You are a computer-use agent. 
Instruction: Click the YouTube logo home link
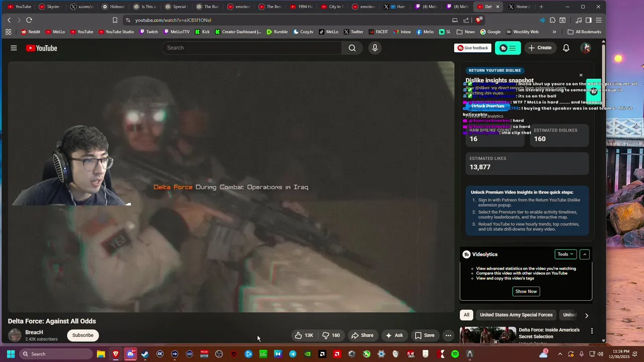point(41,48)
